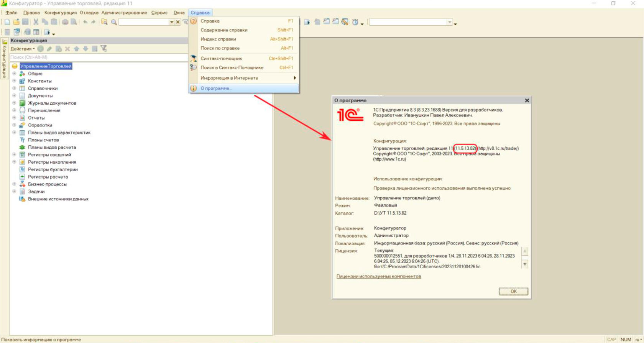Select Отчеты tree item
The width and height of the screenshot is (644, 343).
tap(36, 118)
